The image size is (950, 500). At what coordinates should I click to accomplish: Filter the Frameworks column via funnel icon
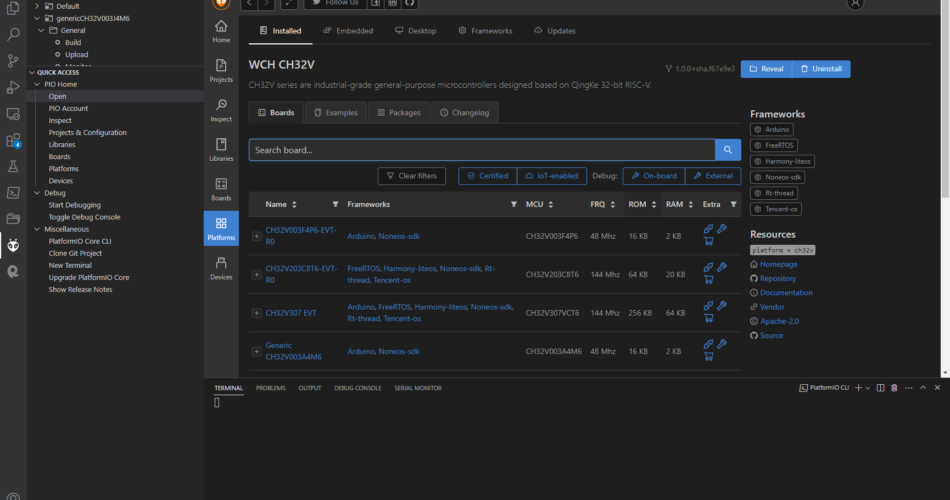coord(514,204)
